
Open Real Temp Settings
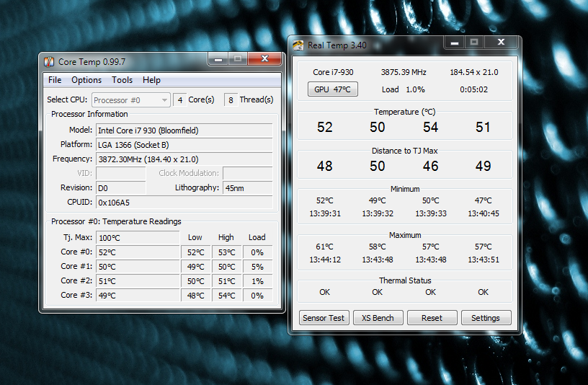tap(486, 318)
